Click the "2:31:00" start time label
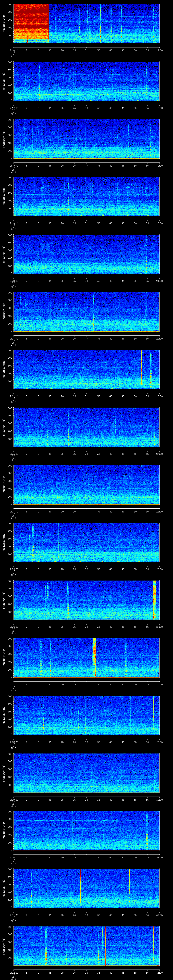This screenshot has height=980, width=173. pyautogui.click(x=14, y=915)
